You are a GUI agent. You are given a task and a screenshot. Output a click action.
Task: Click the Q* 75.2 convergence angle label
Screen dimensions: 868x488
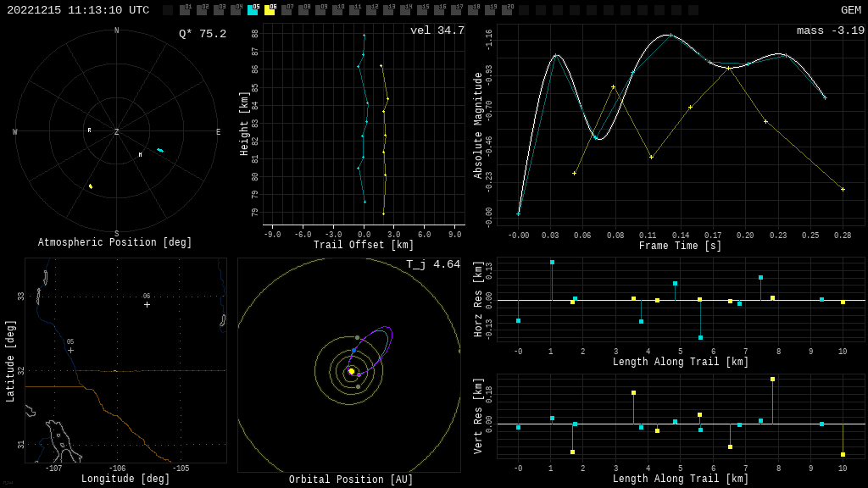(x=203, y=34)
